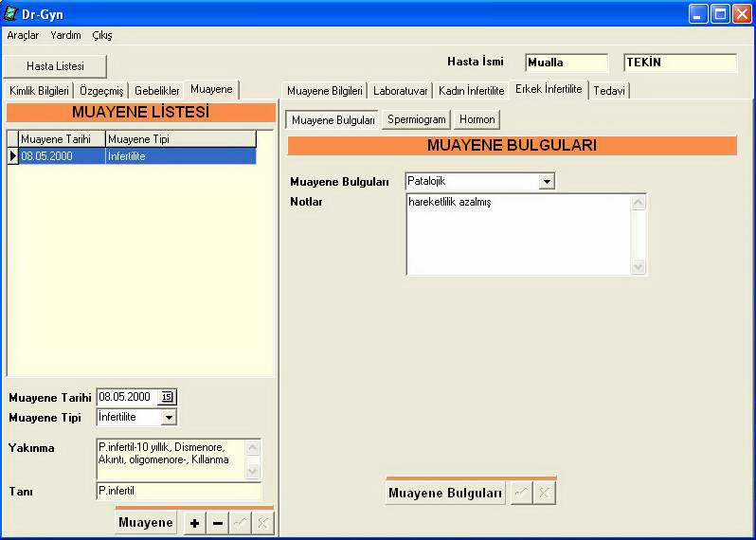Click the calendar icon beside Muayene Tarihi

[168, 397]
